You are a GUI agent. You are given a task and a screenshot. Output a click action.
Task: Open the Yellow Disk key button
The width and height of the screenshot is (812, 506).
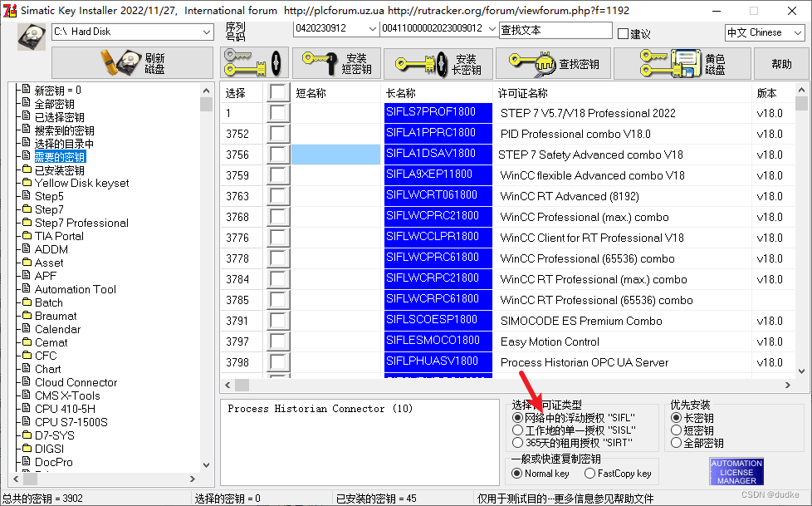point(682,63)
